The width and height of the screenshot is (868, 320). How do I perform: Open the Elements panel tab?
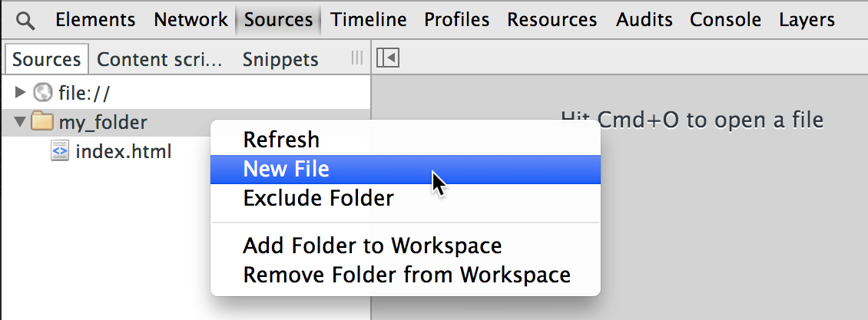[95, 20]
